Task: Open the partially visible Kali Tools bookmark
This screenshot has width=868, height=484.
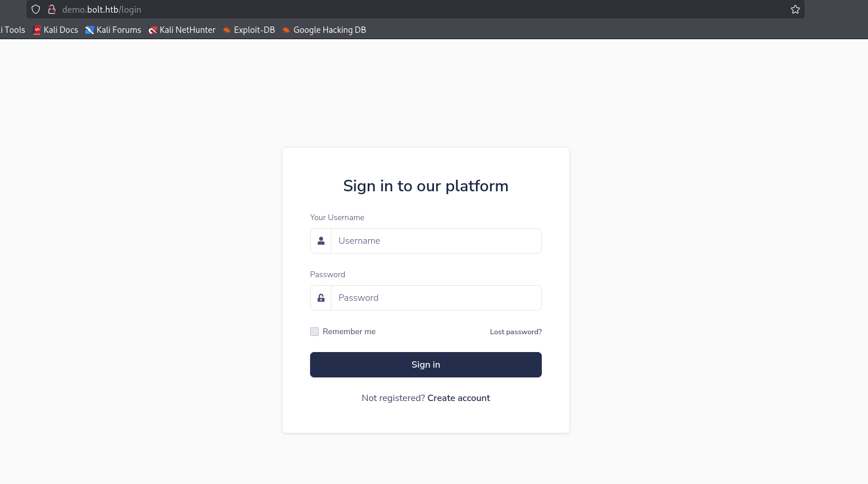Action: (13, 30)
